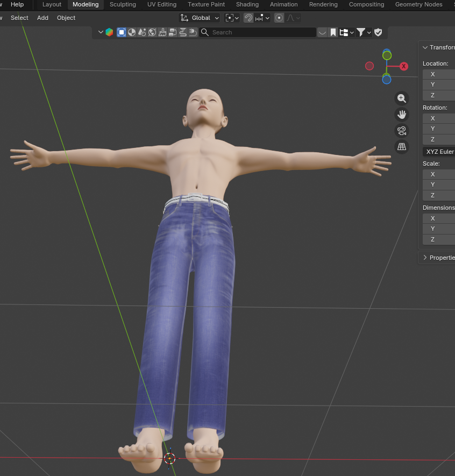Click the hierarchy tree icon
This screenshot has width=455, height=476.
pyautogui.click(x=344, y=32)
